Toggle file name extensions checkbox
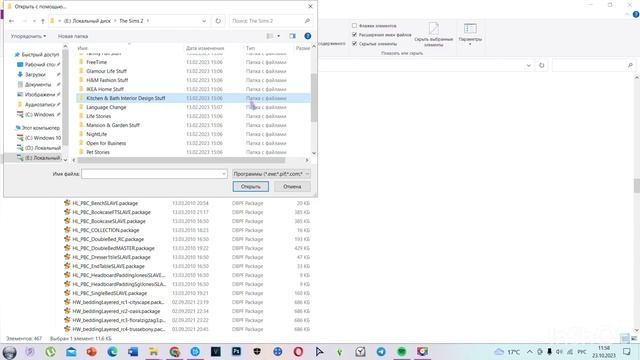 (x=354, y=35)
